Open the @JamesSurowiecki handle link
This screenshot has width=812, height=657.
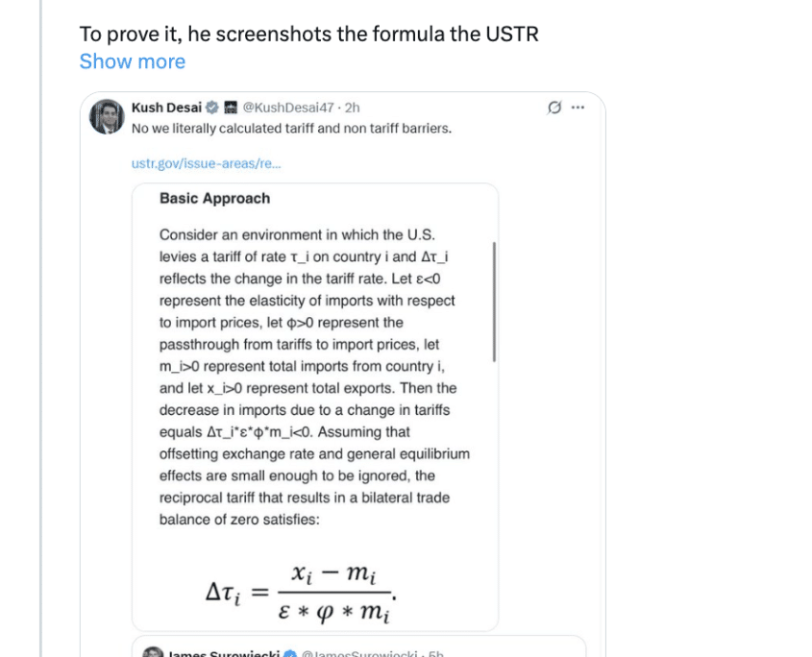358,654
